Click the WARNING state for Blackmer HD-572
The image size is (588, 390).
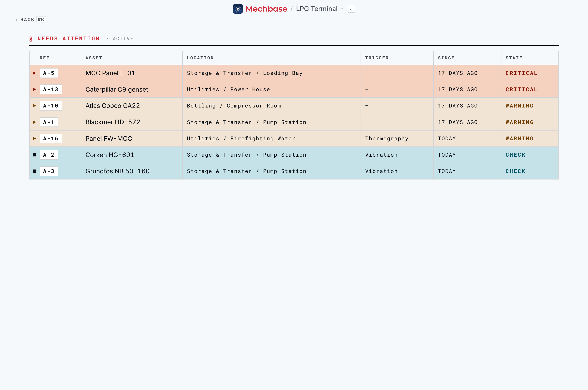(520, 122)
